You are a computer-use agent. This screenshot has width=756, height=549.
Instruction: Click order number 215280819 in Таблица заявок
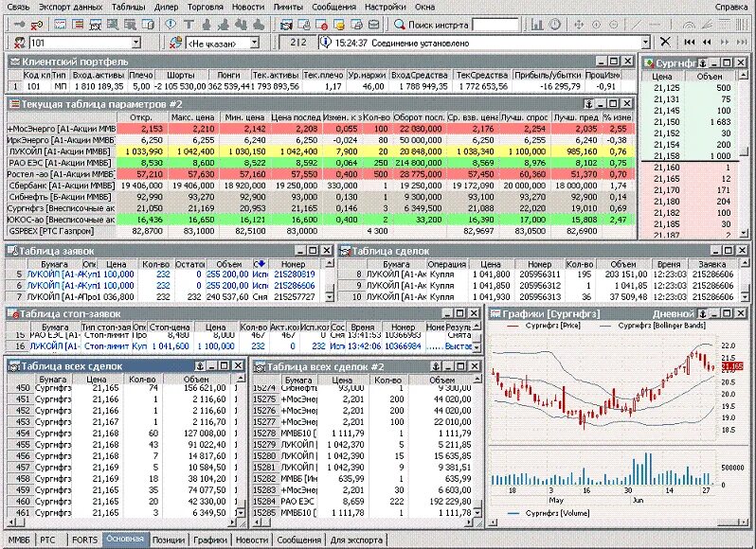tap(294, 274)
